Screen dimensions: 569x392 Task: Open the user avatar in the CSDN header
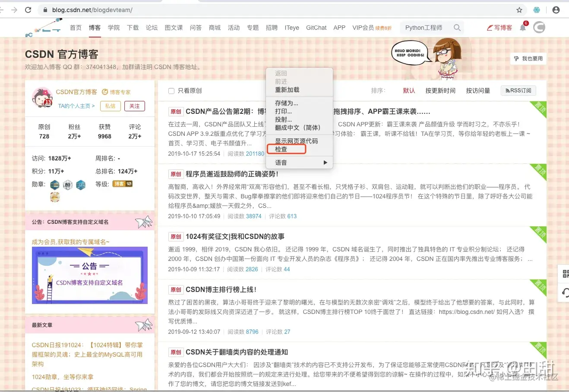click(x=539, y=28)
